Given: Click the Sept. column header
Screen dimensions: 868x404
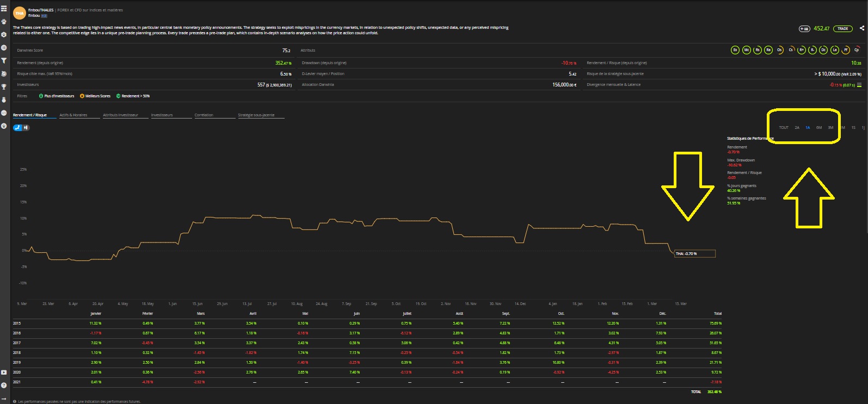Looking at the screenshot, I should click(506, 314).
